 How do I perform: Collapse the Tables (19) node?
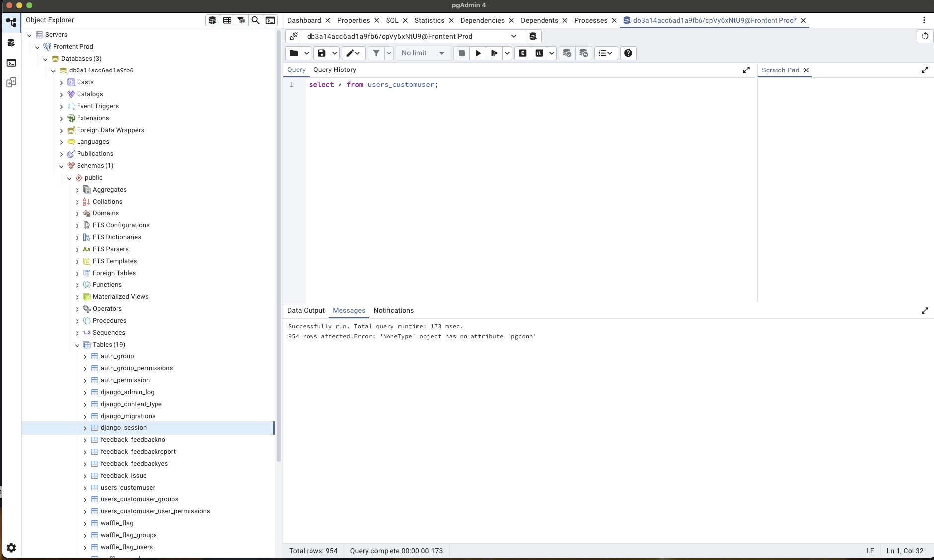(77, 345)
